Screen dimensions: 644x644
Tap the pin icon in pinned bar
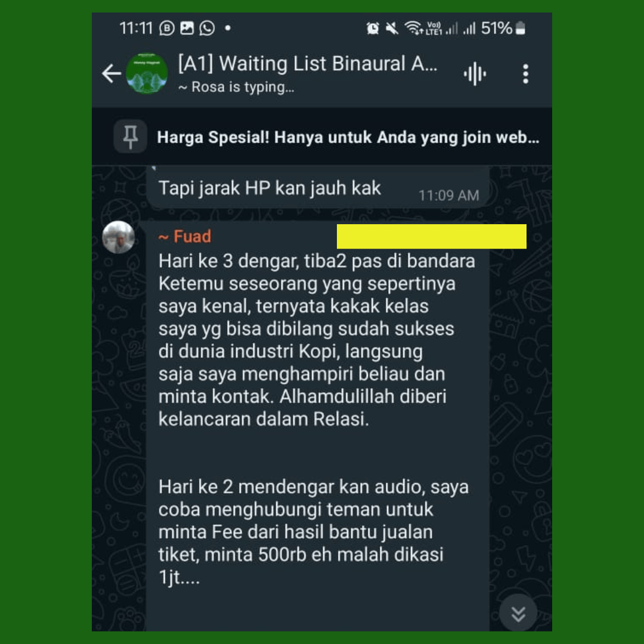[x=130, y=137]
